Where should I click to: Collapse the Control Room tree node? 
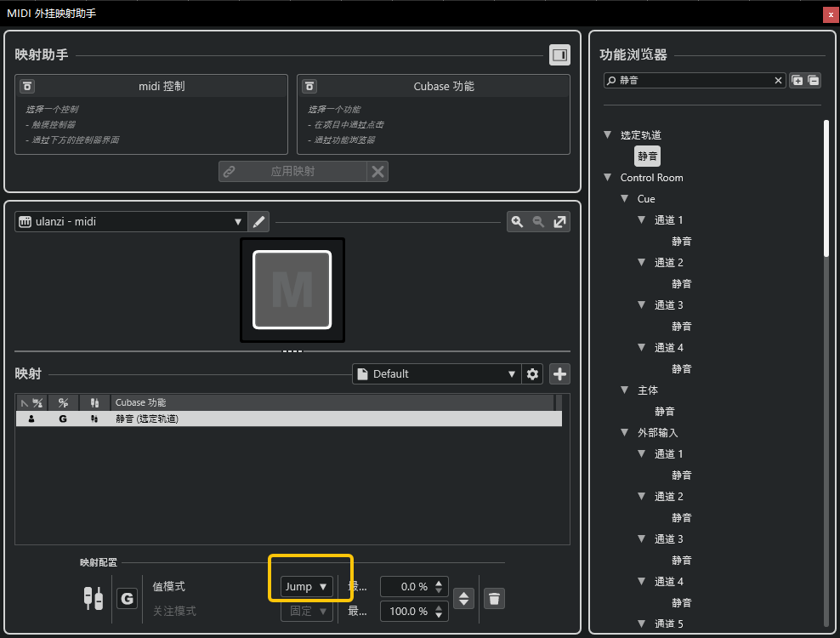point(608,177)
